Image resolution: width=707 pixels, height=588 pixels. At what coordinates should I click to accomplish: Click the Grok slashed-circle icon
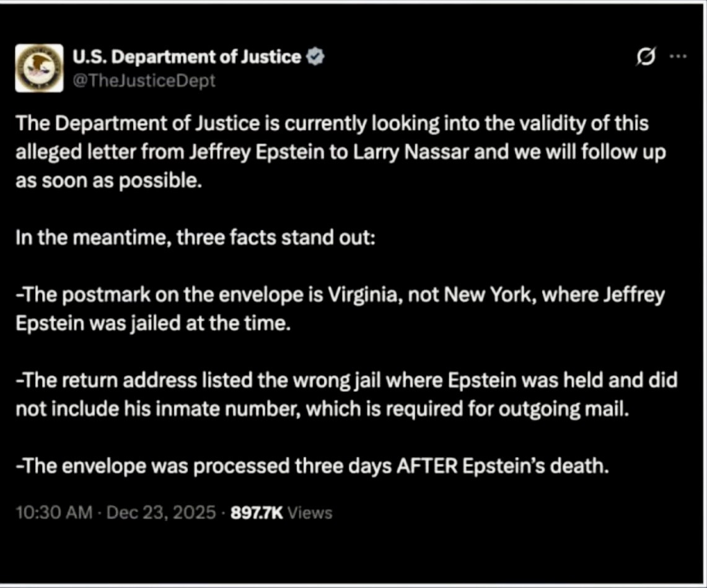point(644,57)
